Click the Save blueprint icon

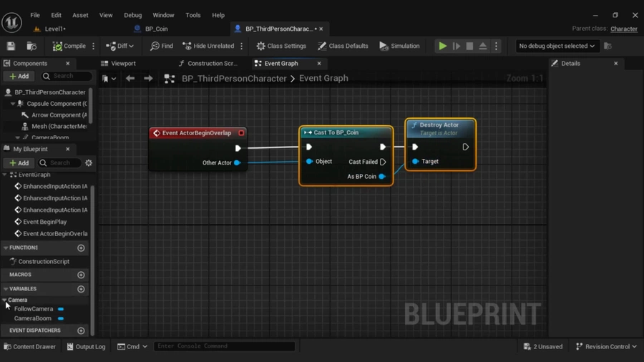pyautogui.click(x=11, y=46)
